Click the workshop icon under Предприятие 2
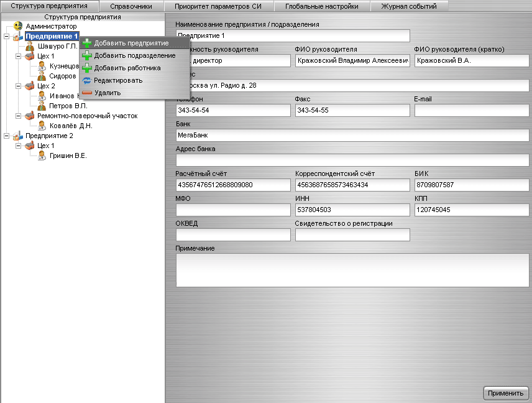 pos(30,146)
